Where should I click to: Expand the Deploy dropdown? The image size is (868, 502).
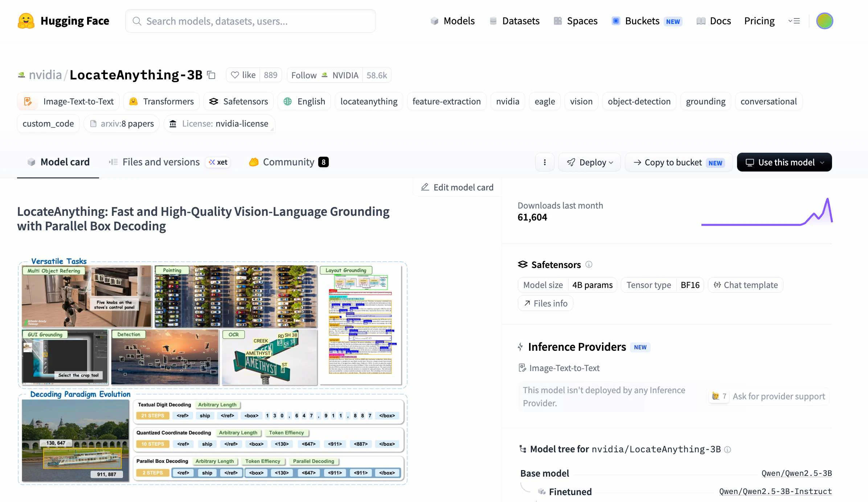coord(590,162)
